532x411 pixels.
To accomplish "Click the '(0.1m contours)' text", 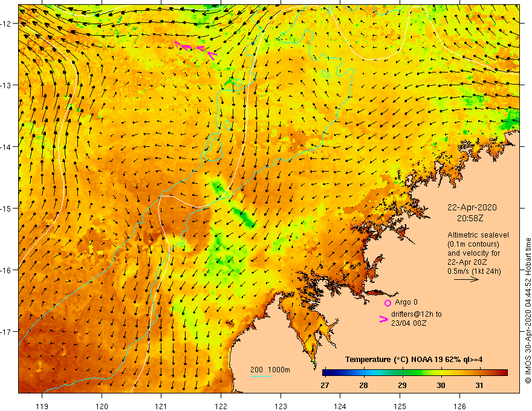I will 473,244.
